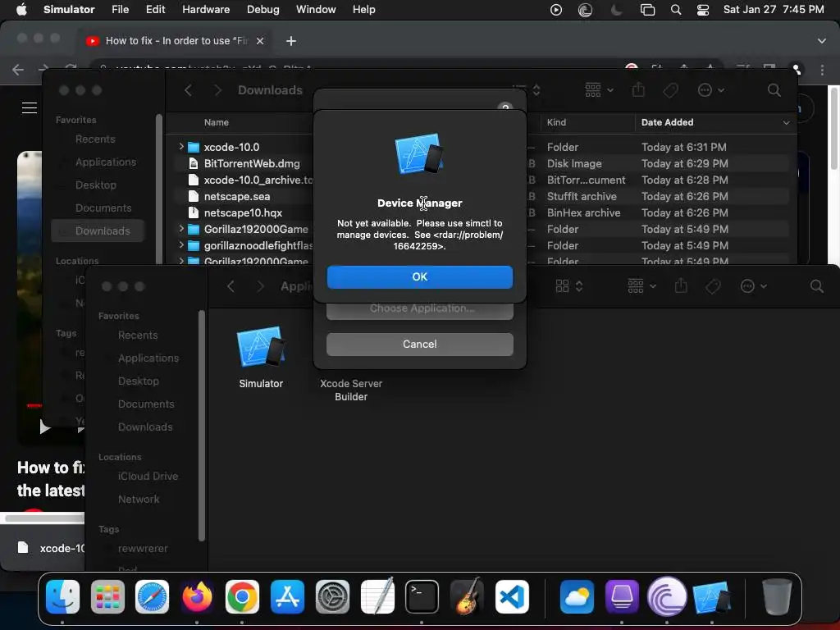Open Terminal in the Dock
840x630 pixels.
(x=422, y=597)
